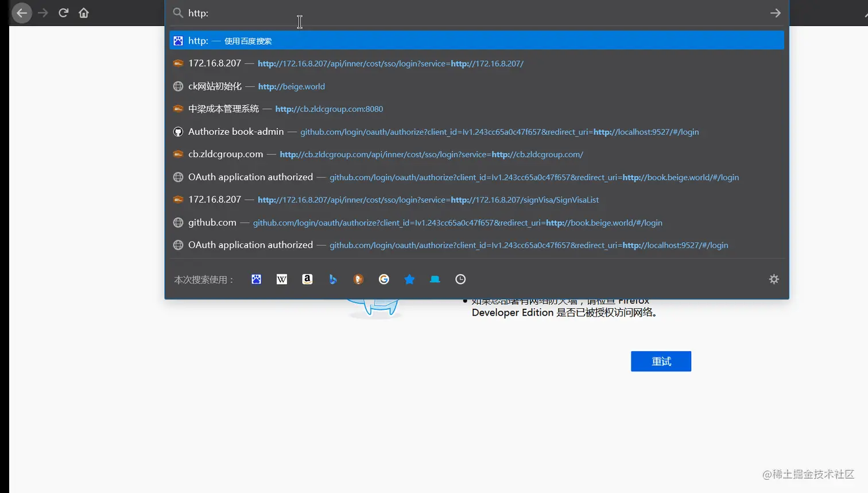Search with Bing one-off icon
Image resolution: width=868 pixels, height=493 pixels.
click(x=333, y=279)
